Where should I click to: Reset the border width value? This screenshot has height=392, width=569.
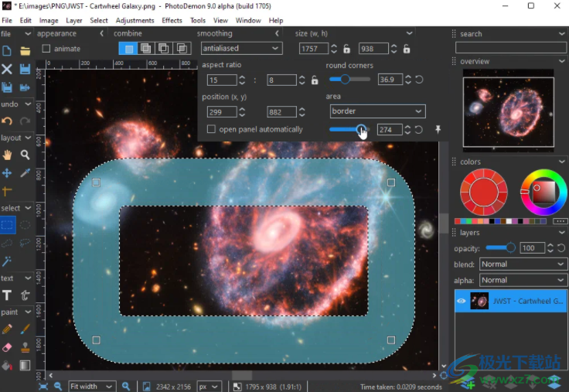coord(419,130)
